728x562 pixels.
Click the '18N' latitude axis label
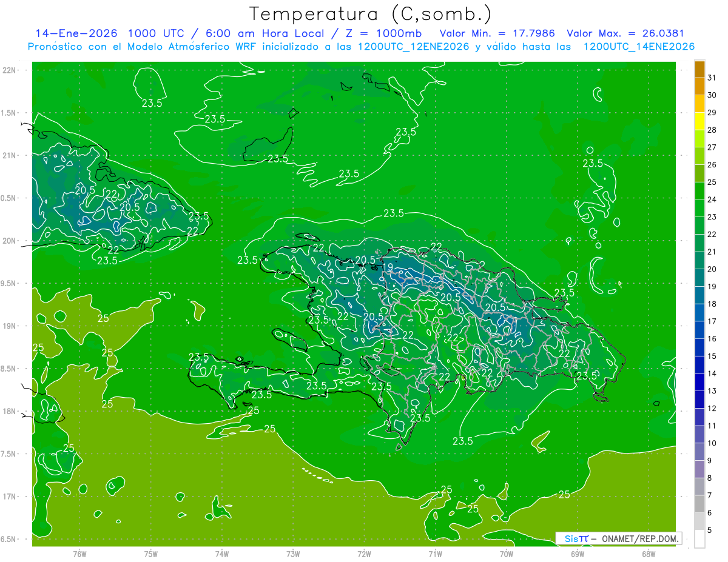[x=9, y=411]
